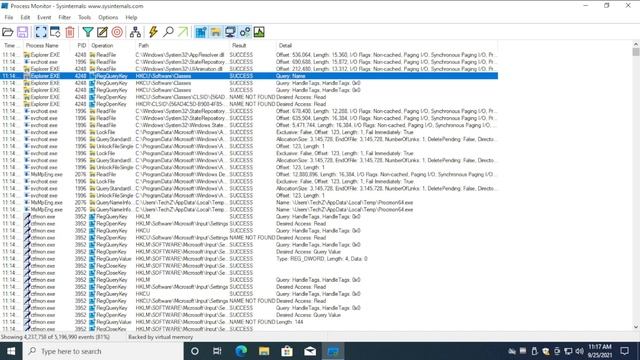Viewport: 640px width, 360px height.
Task: Click the lightning bolt toolbar icon
Action: tap(153, 32)
